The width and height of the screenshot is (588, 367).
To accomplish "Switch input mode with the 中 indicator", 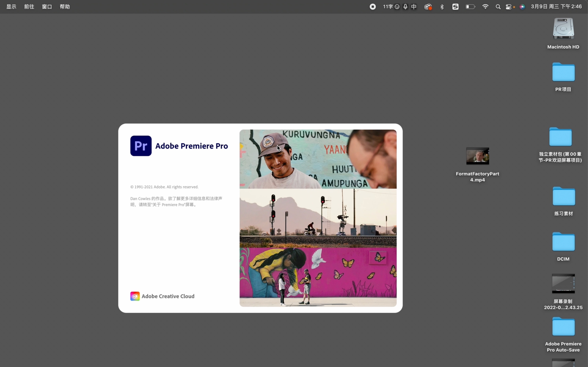I will pos(414,7).
